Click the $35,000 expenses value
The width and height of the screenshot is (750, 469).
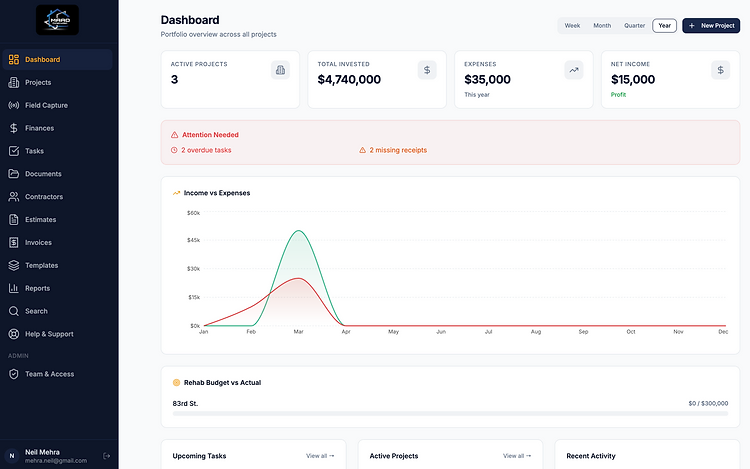click(x=487, y=80)
